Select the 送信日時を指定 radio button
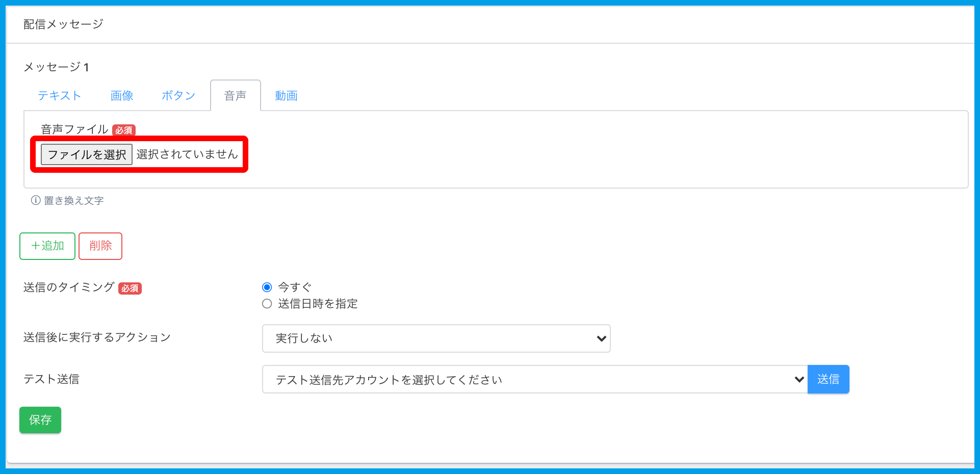 click(x=267, y=304)
